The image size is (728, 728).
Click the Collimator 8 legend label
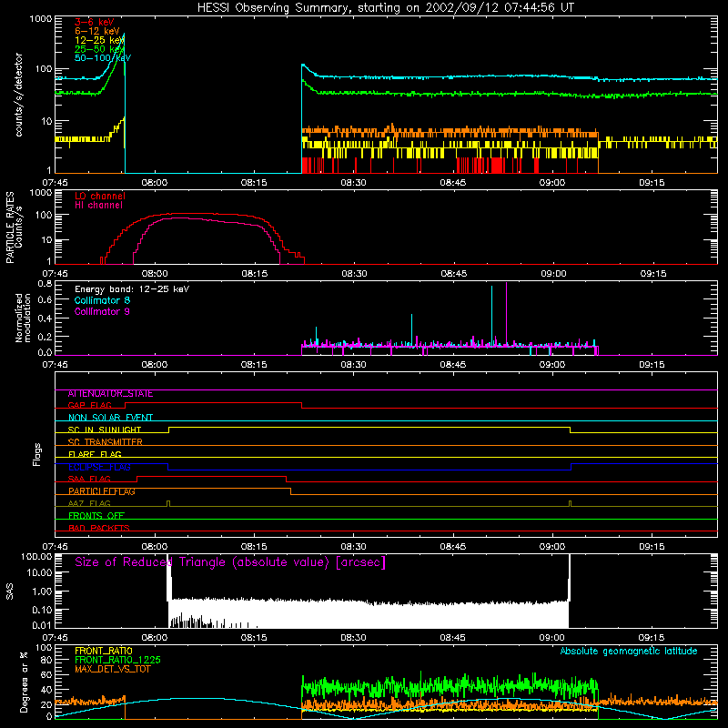tap(102, 300)
